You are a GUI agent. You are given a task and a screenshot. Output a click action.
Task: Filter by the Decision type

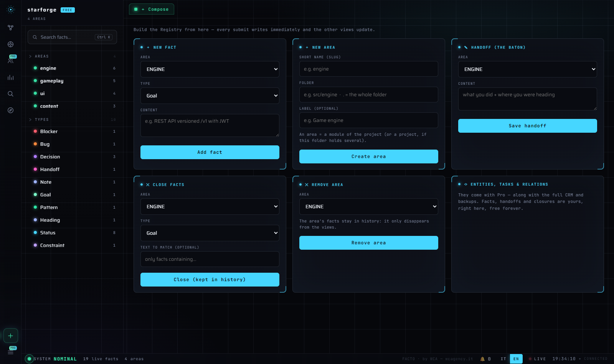click(x=72, y=157)
